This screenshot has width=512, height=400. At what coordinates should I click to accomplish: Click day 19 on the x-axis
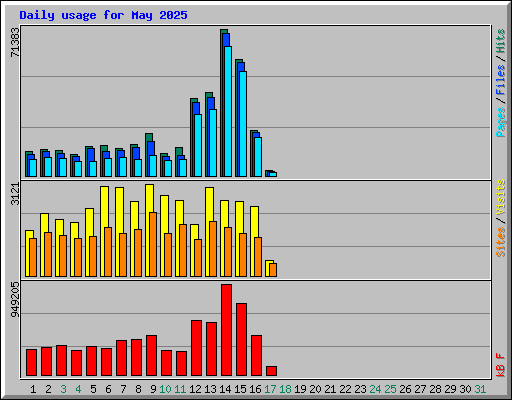(300, 389)
